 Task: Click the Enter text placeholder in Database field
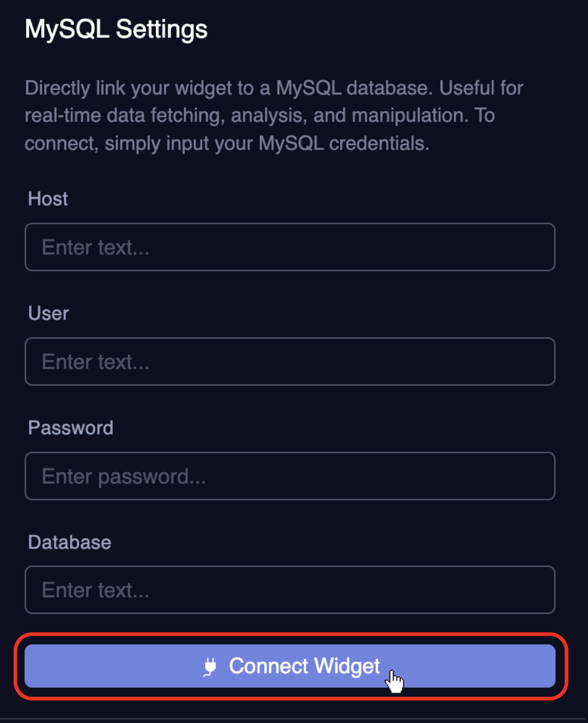click(x=95, y=590)
